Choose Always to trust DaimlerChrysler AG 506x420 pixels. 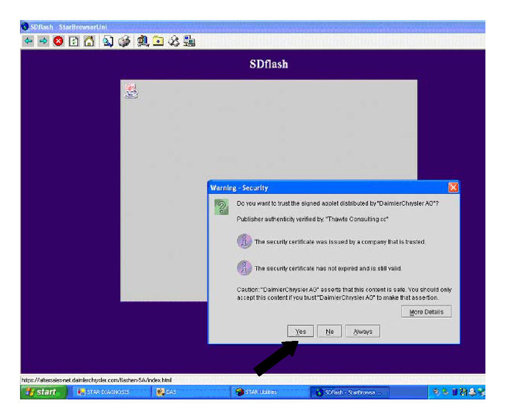[x=362, y=332]
